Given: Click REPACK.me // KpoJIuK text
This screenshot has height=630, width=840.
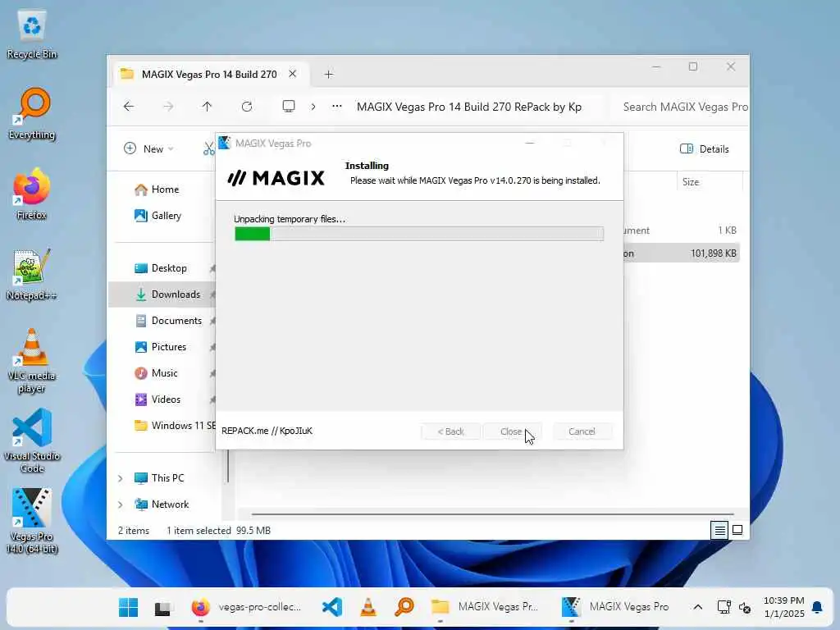Looking at the screenshot, I should click(267, 431).
